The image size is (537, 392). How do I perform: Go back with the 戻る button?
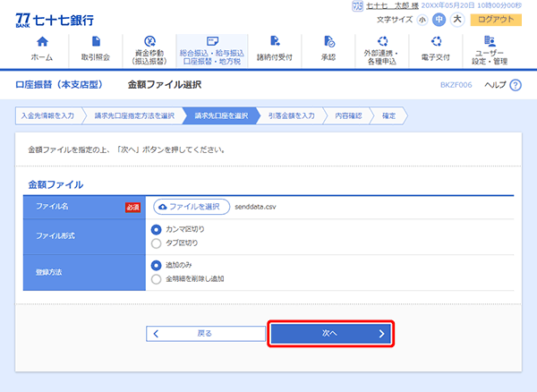[206, 334]
